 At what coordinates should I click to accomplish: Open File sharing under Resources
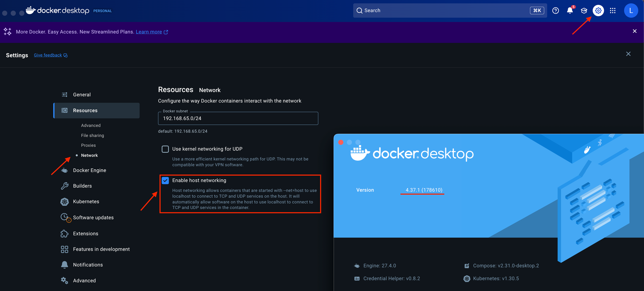(92, 136)
